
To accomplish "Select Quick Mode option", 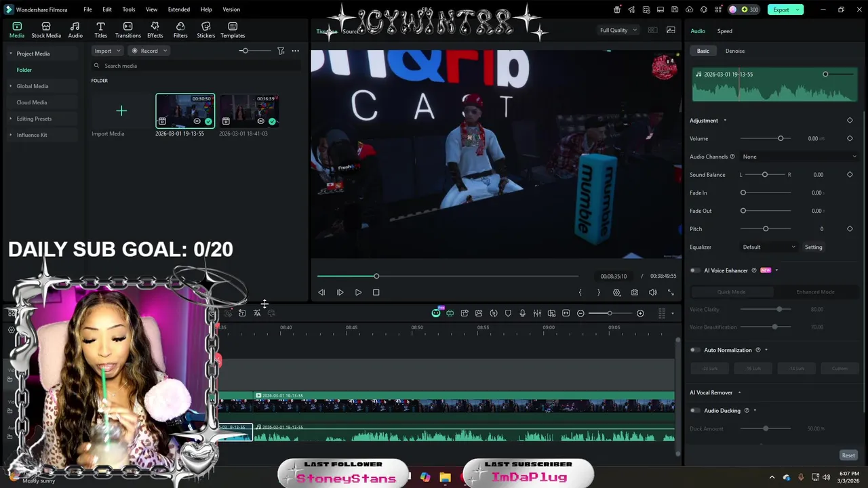I will (x=731, y=291).
